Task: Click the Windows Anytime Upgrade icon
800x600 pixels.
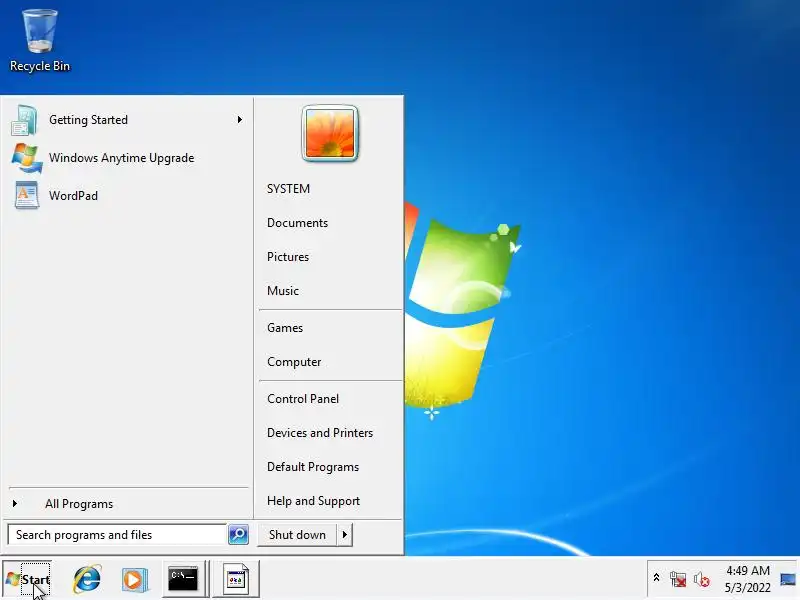Action: pos(26,158)
